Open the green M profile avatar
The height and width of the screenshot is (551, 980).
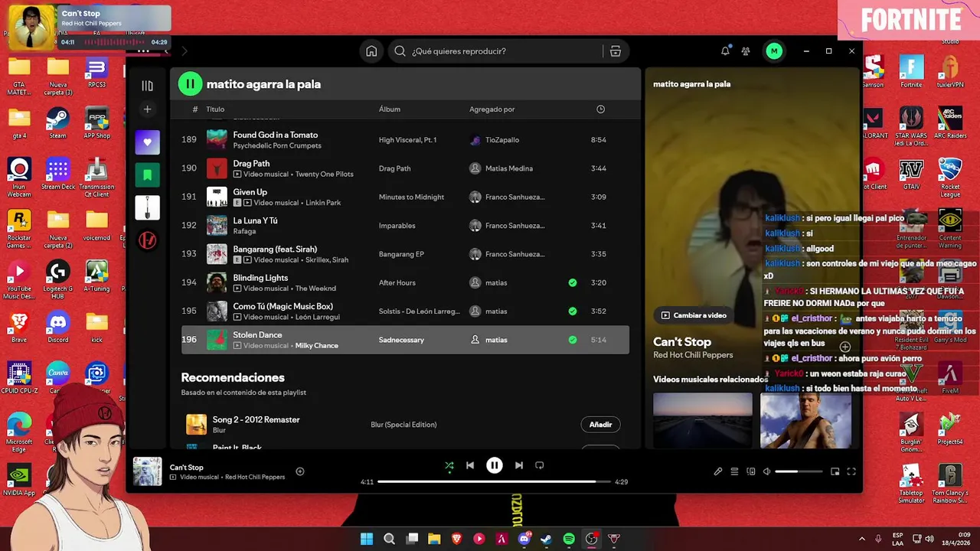[x=774, y=51]
